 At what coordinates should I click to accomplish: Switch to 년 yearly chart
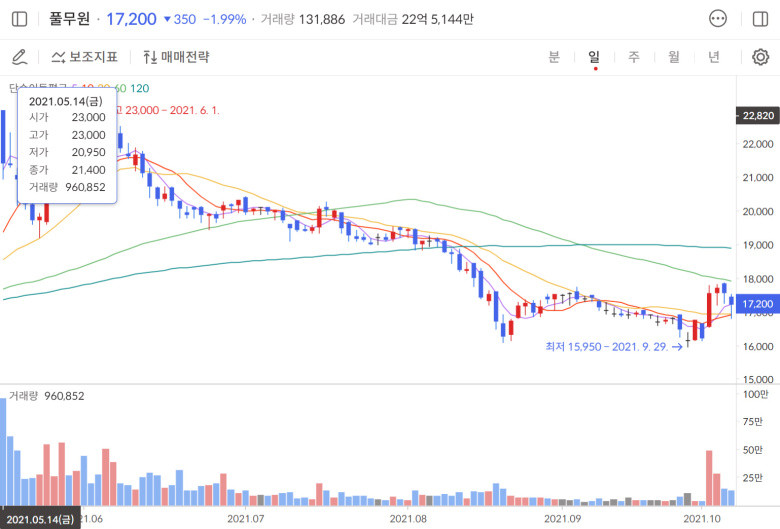click(714, 57)
